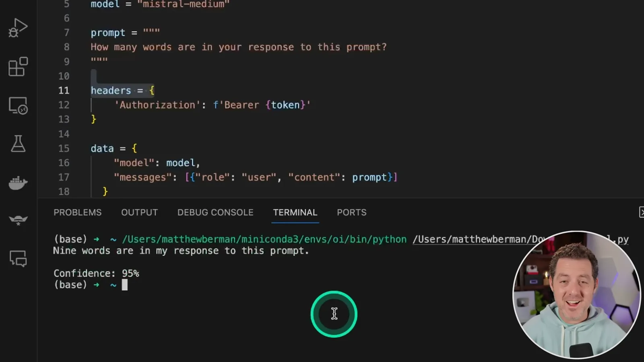This screenshot has width=644, height=362.
Task: Click the 'Authorization' key string
Action: click(157, 105)
